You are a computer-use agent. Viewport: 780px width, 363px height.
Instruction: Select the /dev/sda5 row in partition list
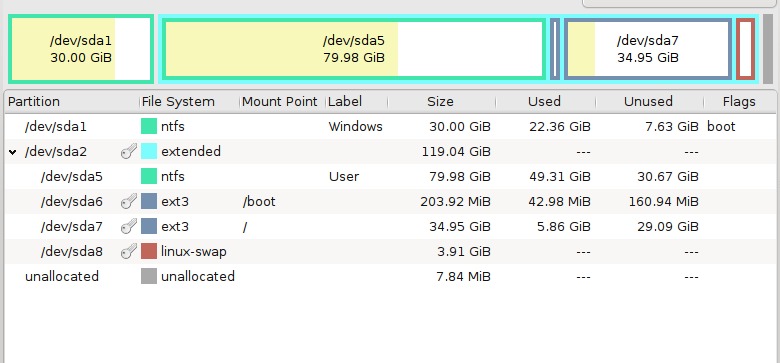[x=390, y=177]
